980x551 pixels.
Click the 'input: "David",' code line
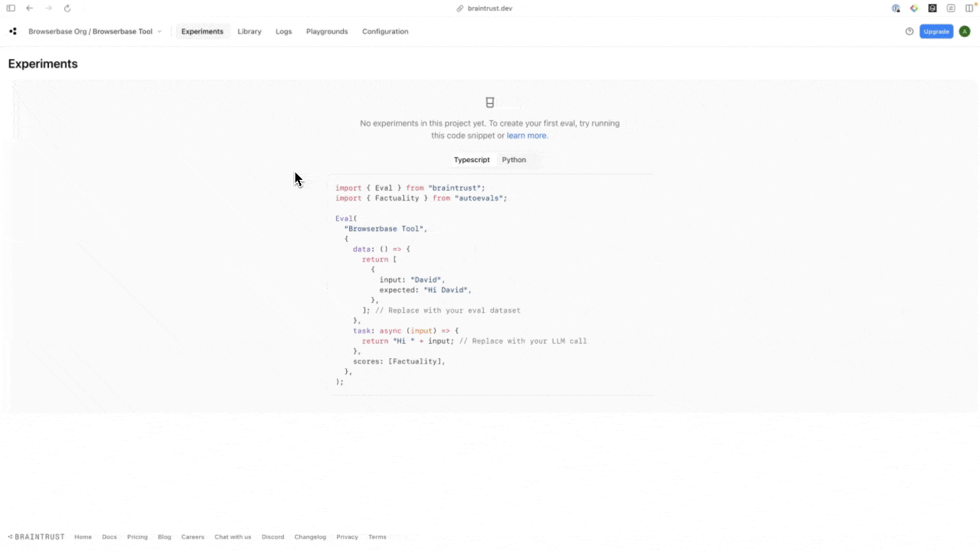[412, 280]
